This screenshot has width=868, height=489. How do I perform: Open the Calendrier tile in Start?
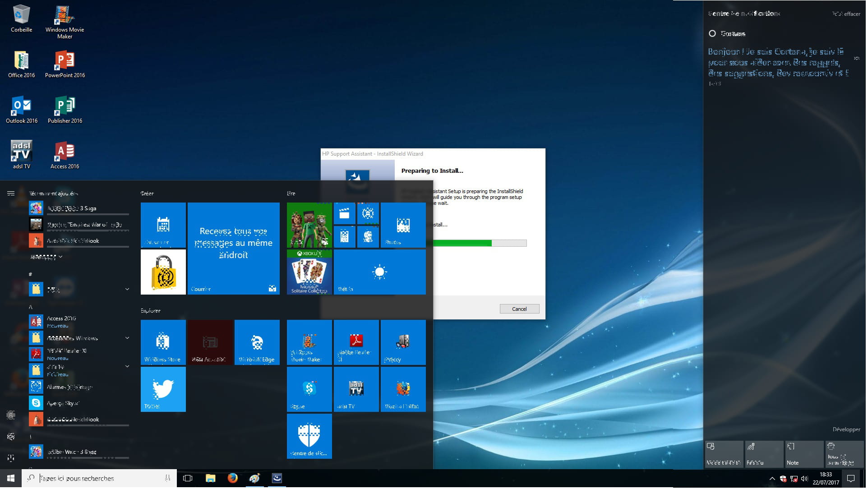pos(163,226)
